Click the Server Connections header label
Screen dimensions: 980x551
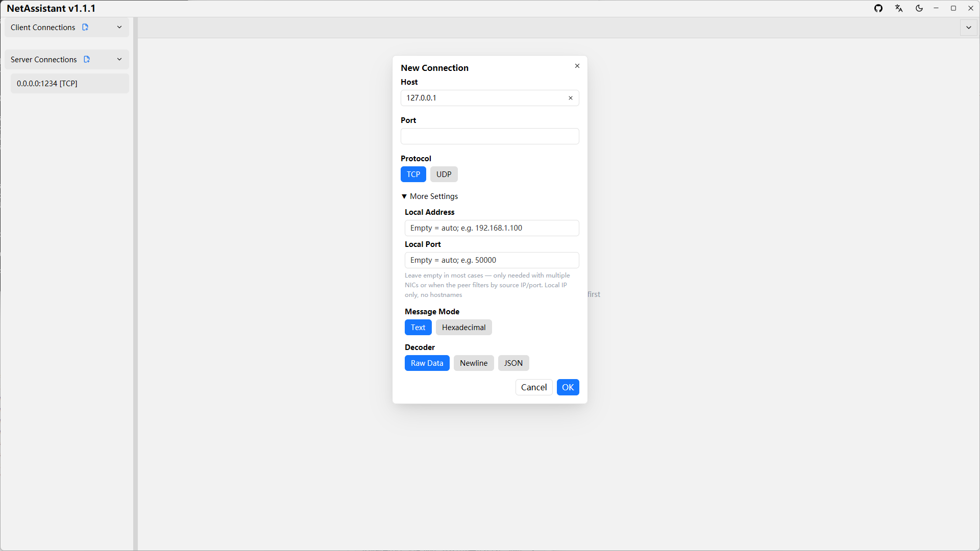point(44,60)
